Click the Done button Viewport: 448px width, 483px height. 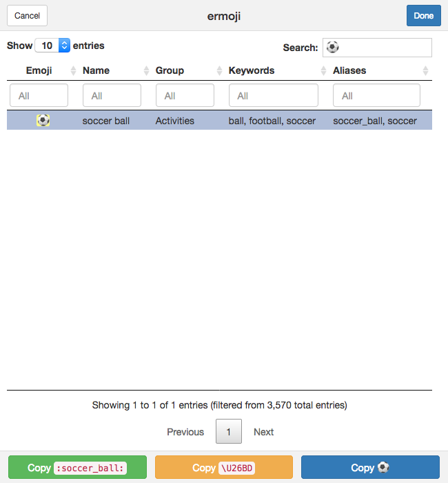click(x=423, y=15)
